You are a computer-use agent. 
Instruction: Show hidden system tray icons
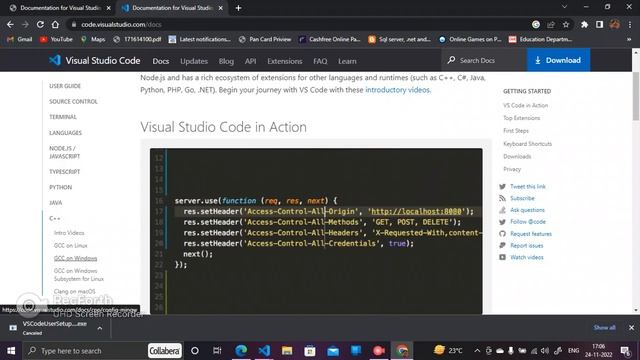click(x=477, y=351)
